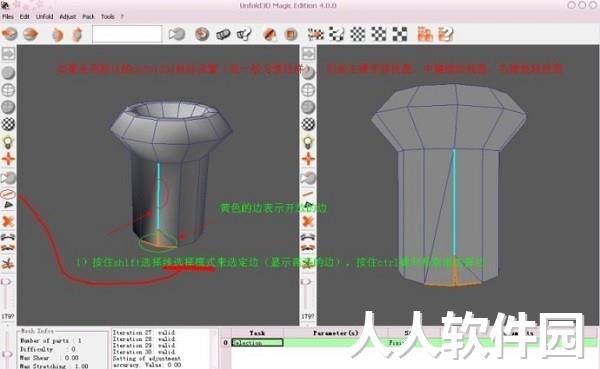Click the red pencil eraser icon in top toolbar
This screenshot has height=369, width=600.
coord(270,34)
